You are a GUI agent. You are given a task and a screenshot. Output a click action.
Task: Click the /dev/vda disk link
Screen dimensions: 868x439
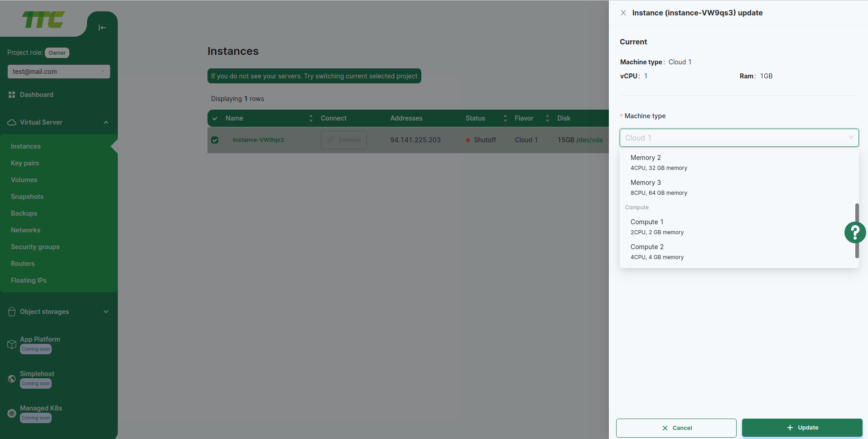pyautogui.click(x=589, y=140)
